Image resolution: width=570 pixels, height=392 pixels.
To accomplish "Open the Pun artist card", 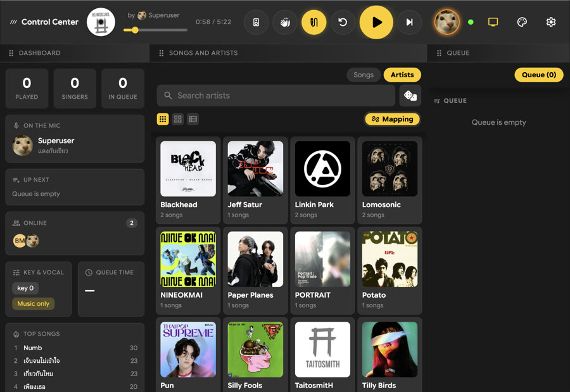I will [x=188, y=355].
